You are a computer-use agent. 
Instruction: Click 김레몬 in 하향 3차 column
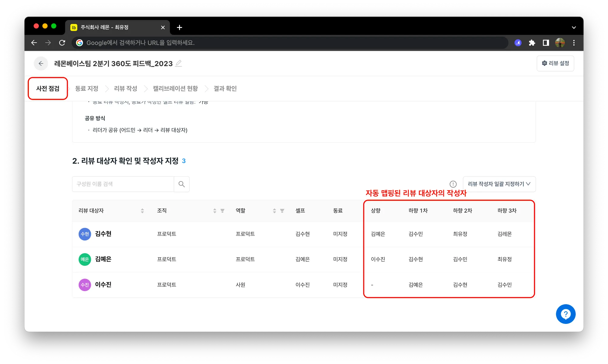(504, 234)
